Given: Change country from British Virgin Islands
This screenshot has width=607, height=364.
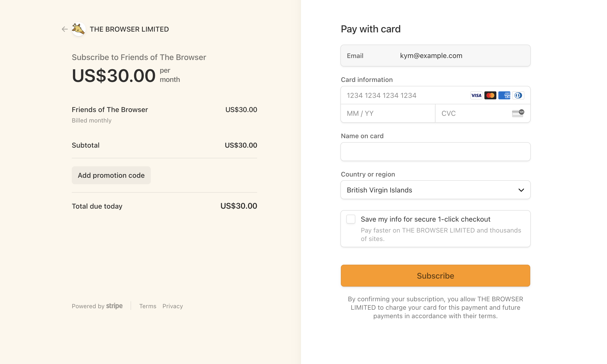Looking at the screenshot, I should point(435,190).
